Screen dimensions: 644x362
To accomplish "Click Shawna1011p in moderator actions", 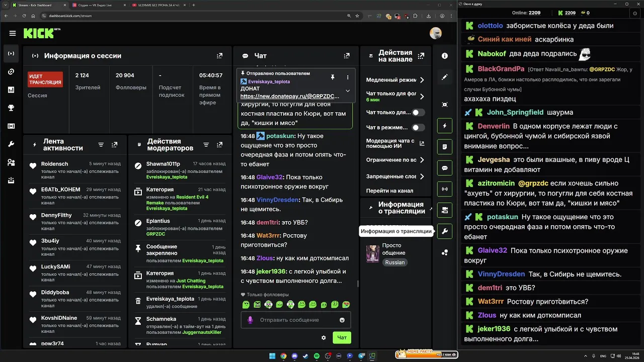I will (163, 164).
